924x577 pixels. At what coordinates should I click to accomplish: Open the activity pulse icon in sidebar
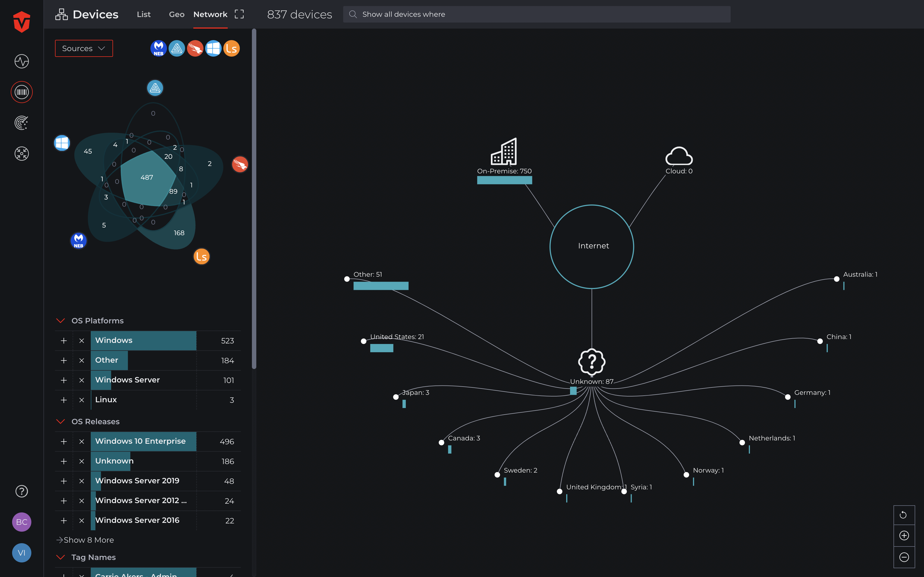tap(21, 61)
